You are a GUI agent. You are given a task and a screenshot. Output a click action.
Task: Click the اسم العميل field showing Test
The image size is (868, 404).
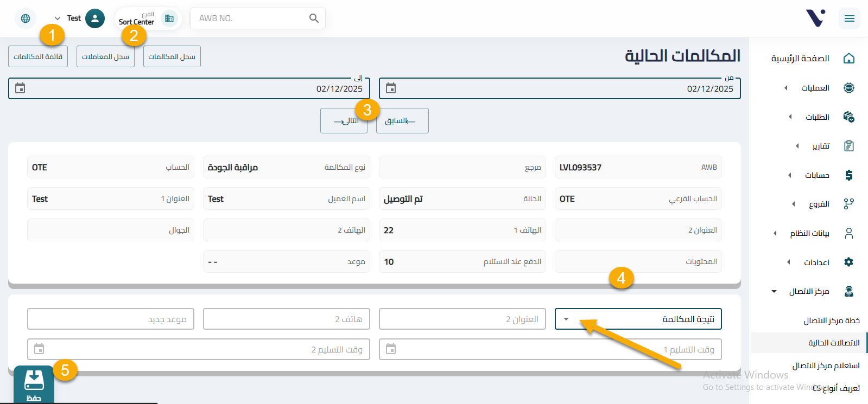(x=287, y=198)
